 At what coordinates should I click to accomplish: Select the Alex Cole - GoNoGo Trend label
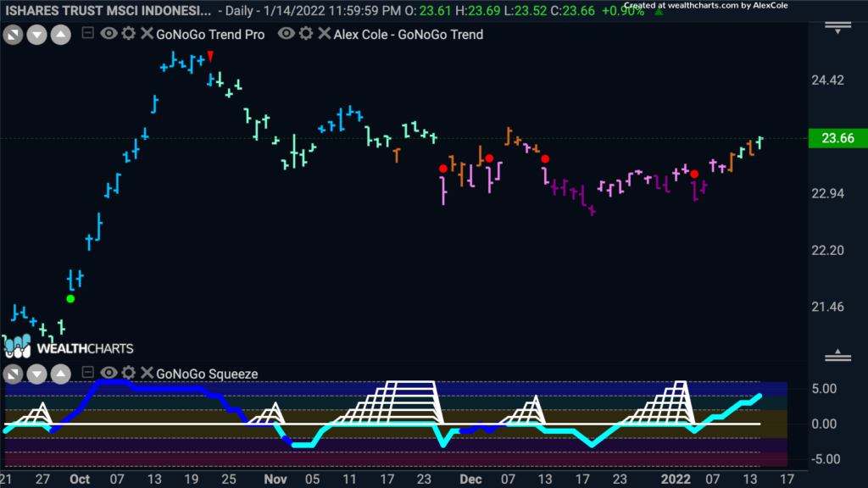click(409, 34)
